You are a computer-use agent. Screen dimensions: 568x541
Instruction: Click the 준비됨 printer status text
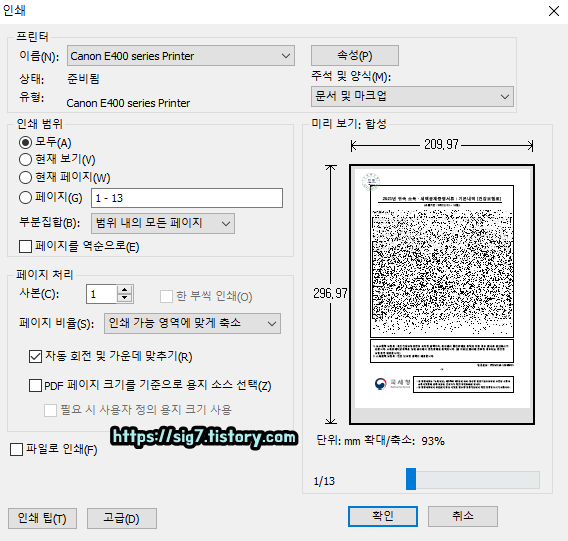pos(83,79)
